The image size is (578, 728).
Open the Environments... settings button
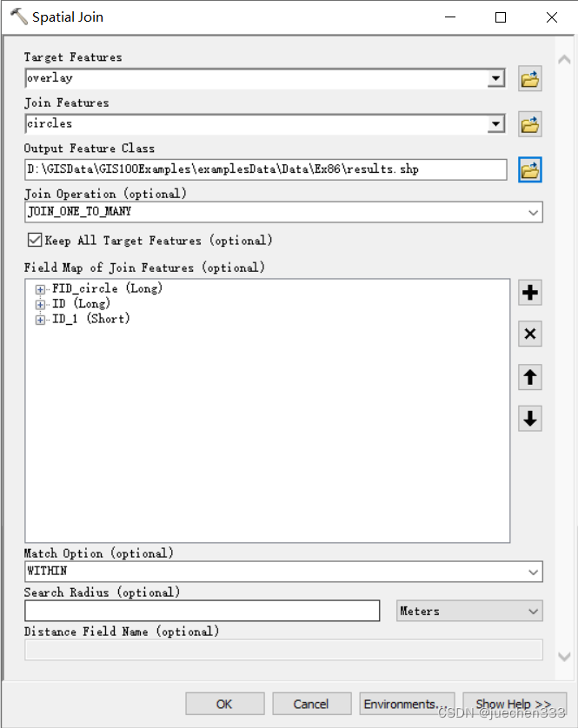click(407, 704)
